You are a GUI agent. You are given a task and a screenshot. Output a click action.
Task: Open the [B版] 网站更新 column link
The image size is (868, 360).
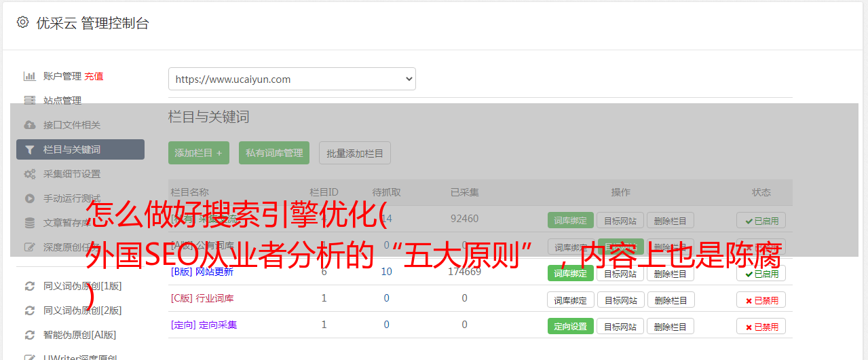202,272
